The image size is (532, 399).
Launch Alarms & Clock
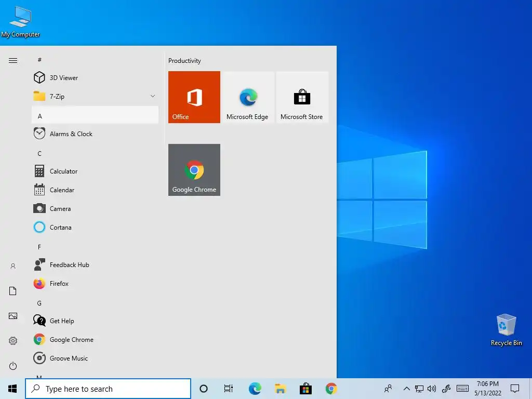[x=95, y=134]
